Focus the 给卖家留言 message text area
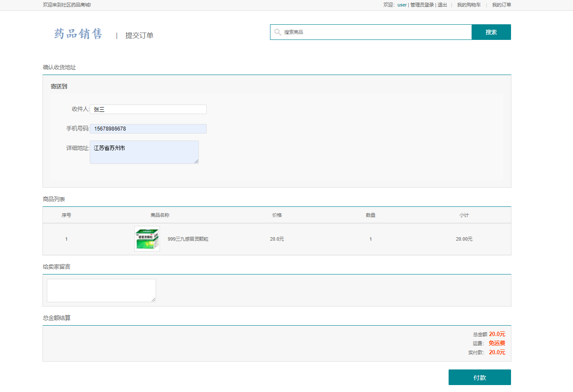The height and width of the screenshot is (392, 573). click(x=101, y=290)
